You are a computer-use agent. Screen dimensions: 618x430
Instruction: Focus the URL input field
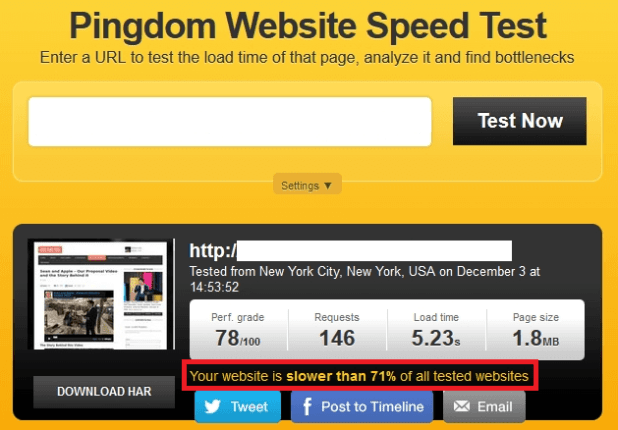pos(230,121)
